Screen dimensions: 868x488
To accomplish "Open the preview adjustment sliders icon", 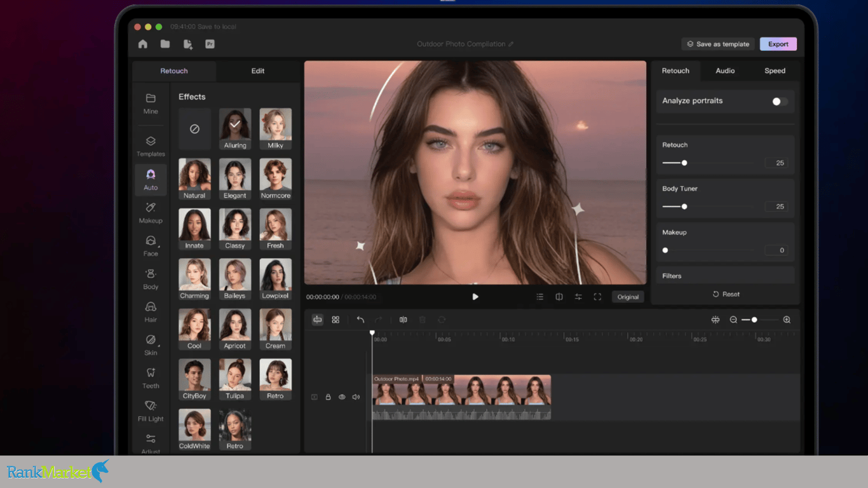I will click(578, 297).
